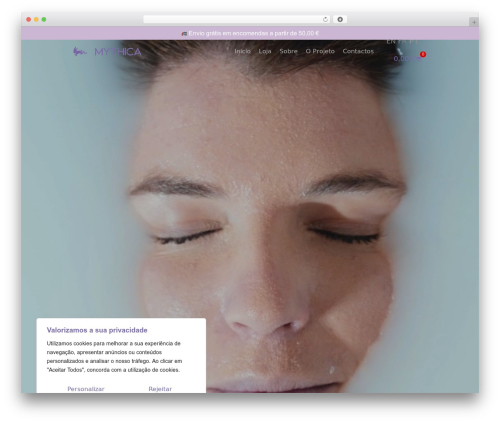500x423 pixels.
Task: Reload the page with refresh icon
Action: (325, 19)
